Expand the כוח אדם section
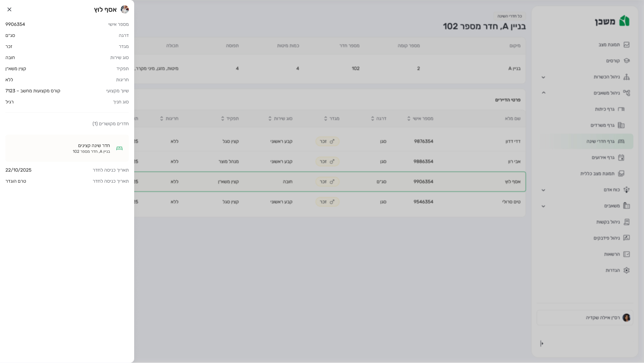 (543, 190)
